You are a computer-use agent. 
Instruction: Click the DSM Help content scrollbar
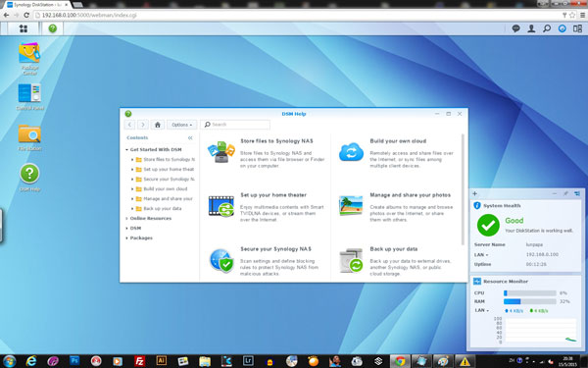(x=463, y=189)
